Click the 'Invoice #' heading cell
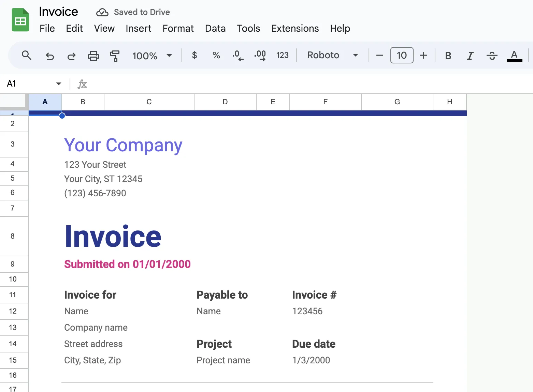Image resolution: width=533 pixels, height=392 pixels. pyautogui.click(x=314, y=295)
